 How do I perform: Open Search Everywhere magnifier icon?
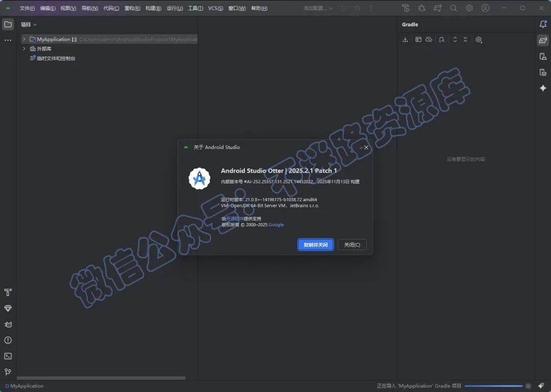click(454, 8)
